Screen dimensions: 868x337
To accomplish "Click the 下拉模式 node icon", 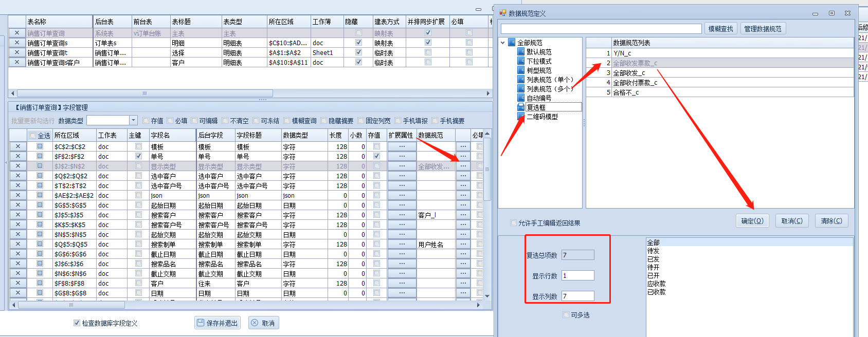I will [x=521, y=61].
